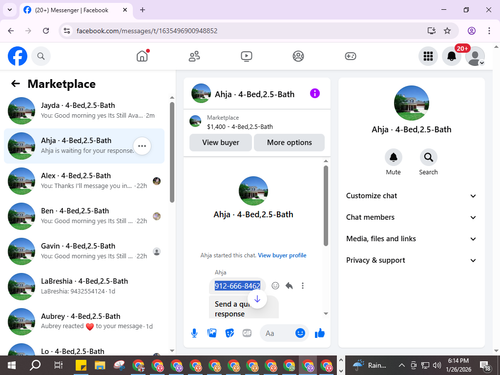500x375 pixels.
Task: Open the notifications bell with 20+ badge
Action: [452, 56]
